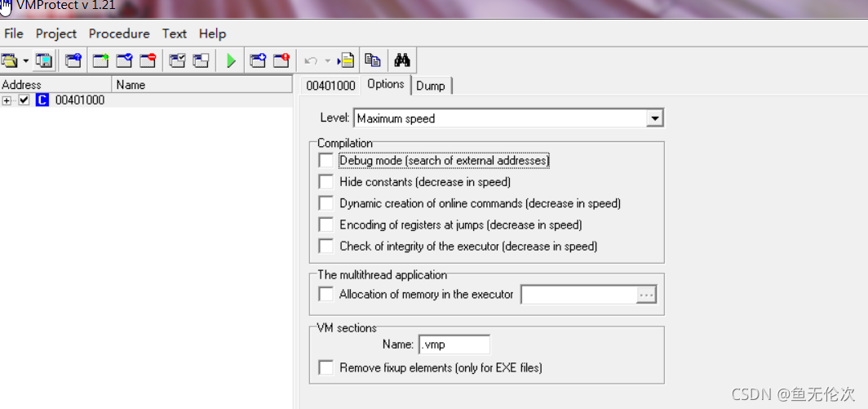Select the blue C icon for 00401000
The image size is (868, 409).
pyautogui.click(x=42, y=100)
